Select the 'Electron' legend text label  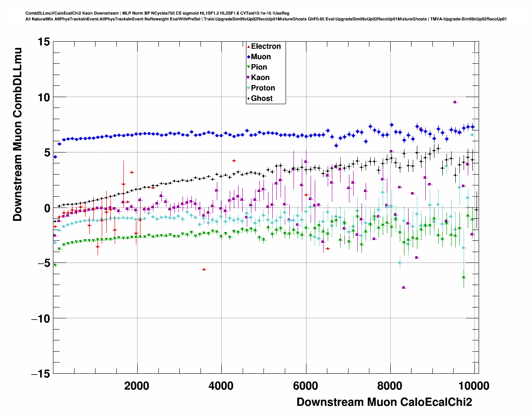(266, 47)
